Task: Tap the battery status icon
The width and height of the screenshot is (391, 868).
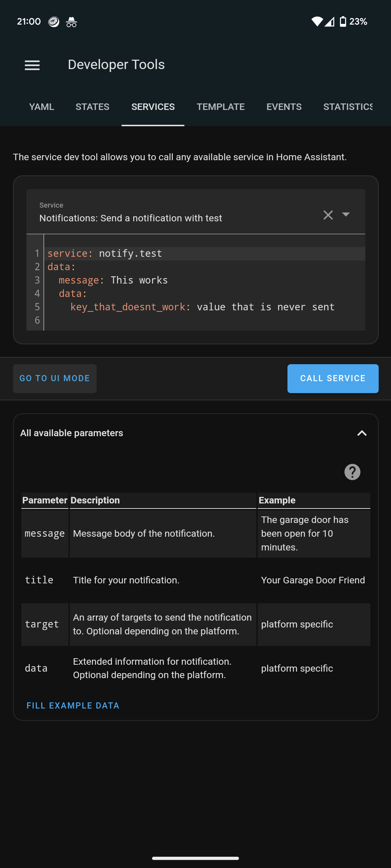Action: click(x=343, y=22)
